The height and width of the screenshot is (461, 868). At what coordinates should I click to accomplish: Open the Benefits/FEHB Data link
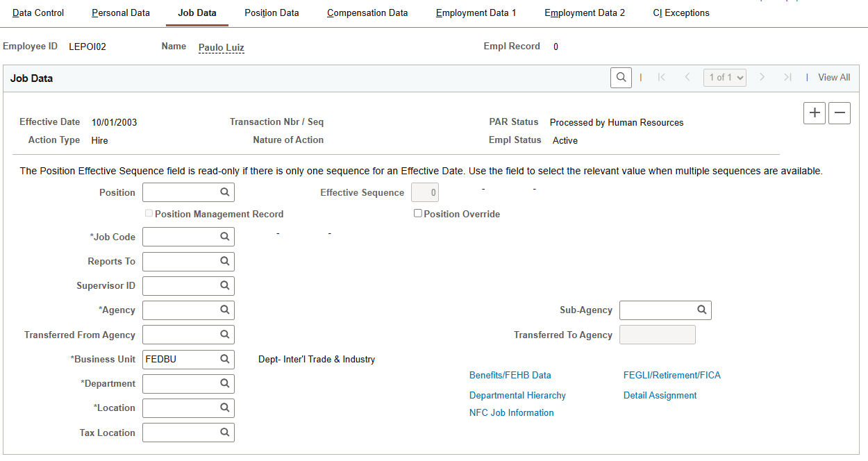(510, 375)
